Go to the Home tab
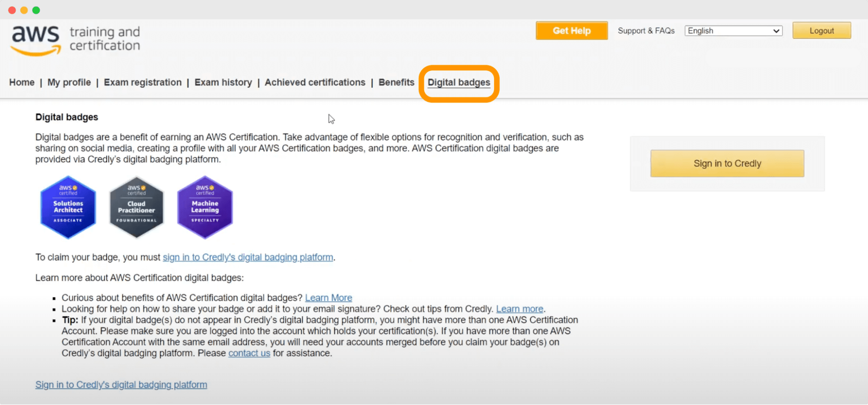This screenshot has width=868, height=405. click(x=22, y=82)
